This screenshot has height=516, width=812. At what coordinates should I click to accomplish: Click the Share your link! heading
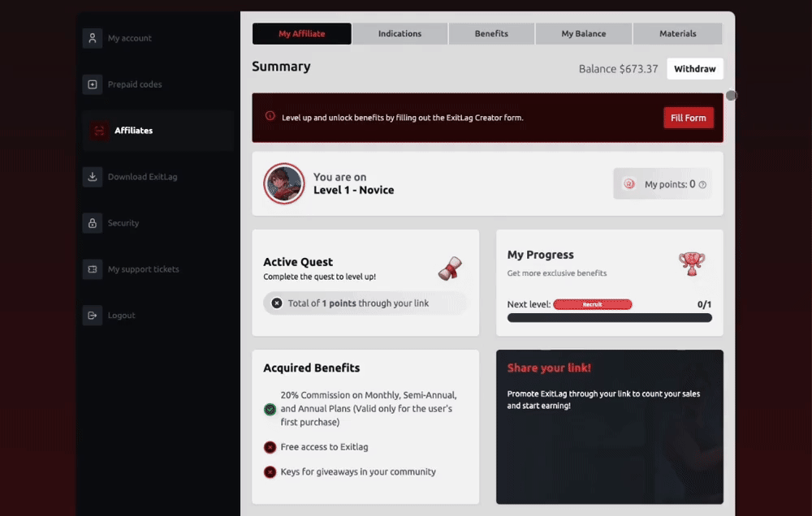click(549, 368)
